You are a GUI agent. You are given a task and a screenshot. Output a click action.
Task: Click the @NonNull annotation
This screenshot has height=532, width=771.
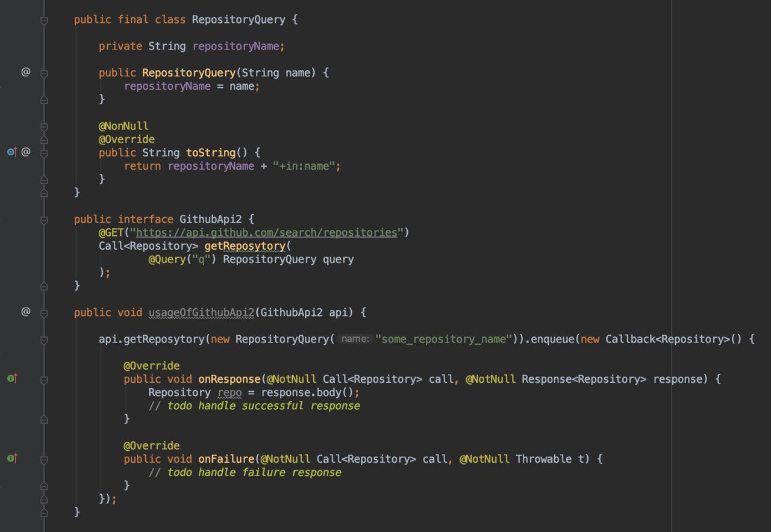[123, 126]
